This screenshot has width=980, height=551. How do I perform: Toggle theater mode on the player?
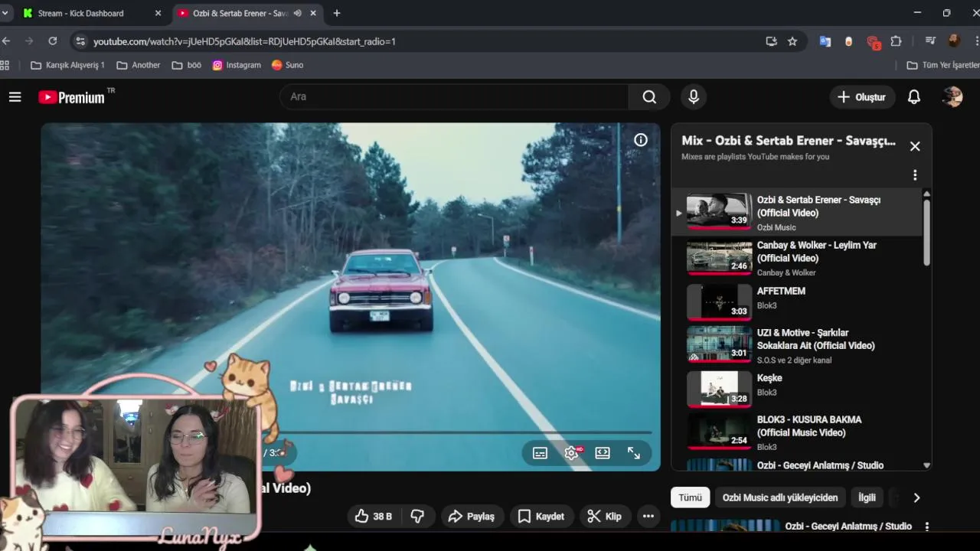tap(603, 453)
